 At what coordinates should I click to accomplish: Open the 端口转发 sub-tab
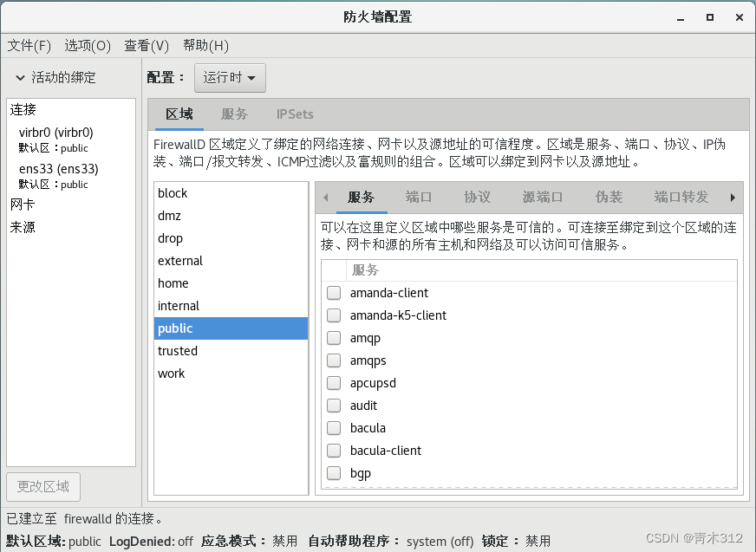tap(681, 198)
